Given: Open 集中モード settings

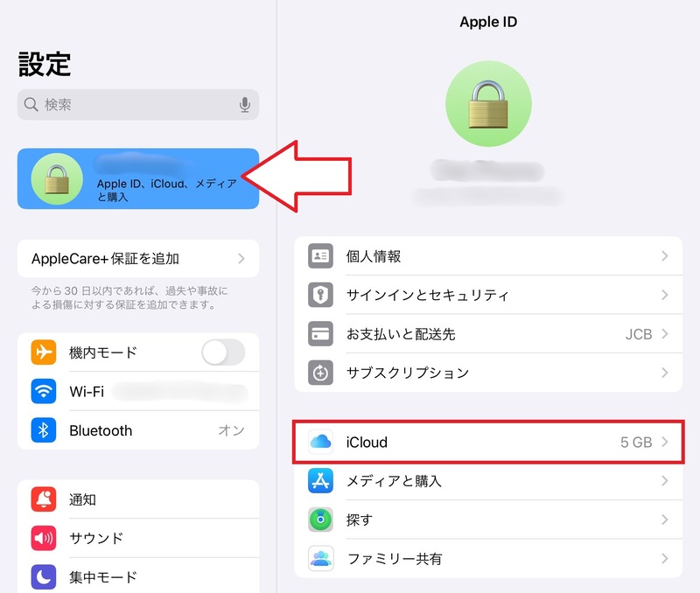Looking at the screenshot, I should 138,577.
